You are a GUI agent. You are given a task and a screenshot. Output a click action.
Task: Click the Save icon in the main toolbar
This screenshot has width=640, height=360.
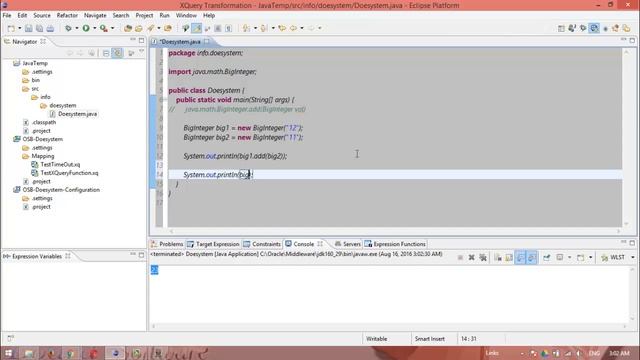coord(29,28)
